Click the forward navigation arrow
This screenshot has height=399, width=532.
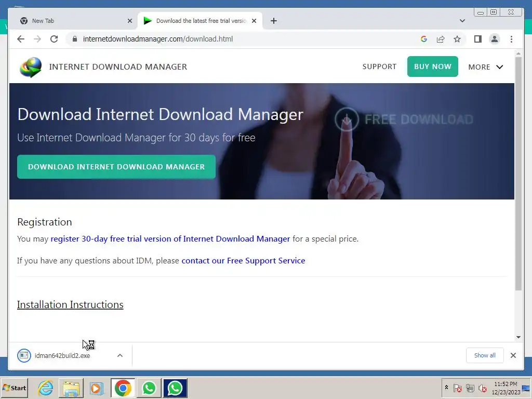pyautogui.click(x=37, y=39)
